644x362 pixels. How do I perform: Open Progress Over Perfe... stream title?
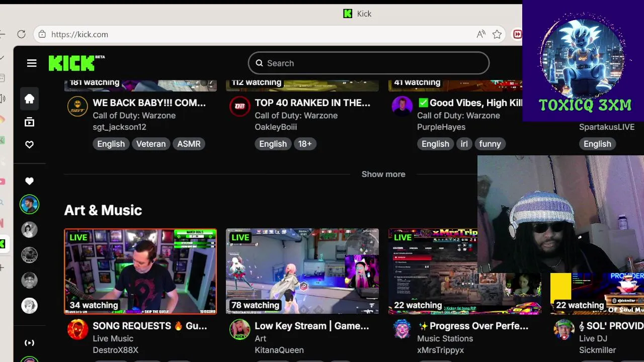[473, 326]
